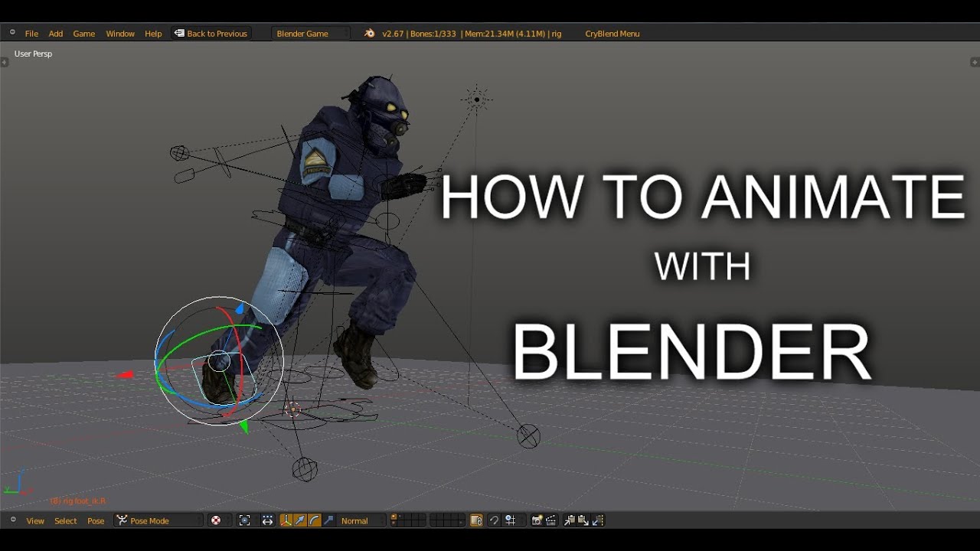The image size is (980, 551).
Task: Click the green Y-axis manipulator handle
Action: click(244, 427)
